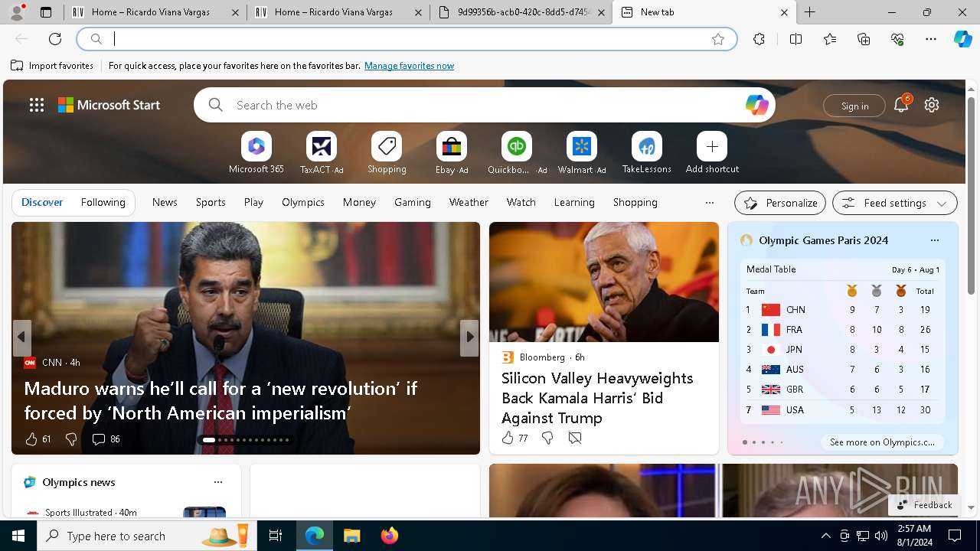Click the taskbar search box
Viewport: 980px width, 551px height.
145,536
